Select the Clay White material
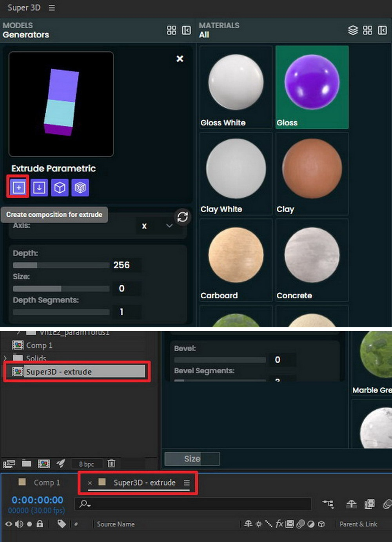 [x=236, y=173]
